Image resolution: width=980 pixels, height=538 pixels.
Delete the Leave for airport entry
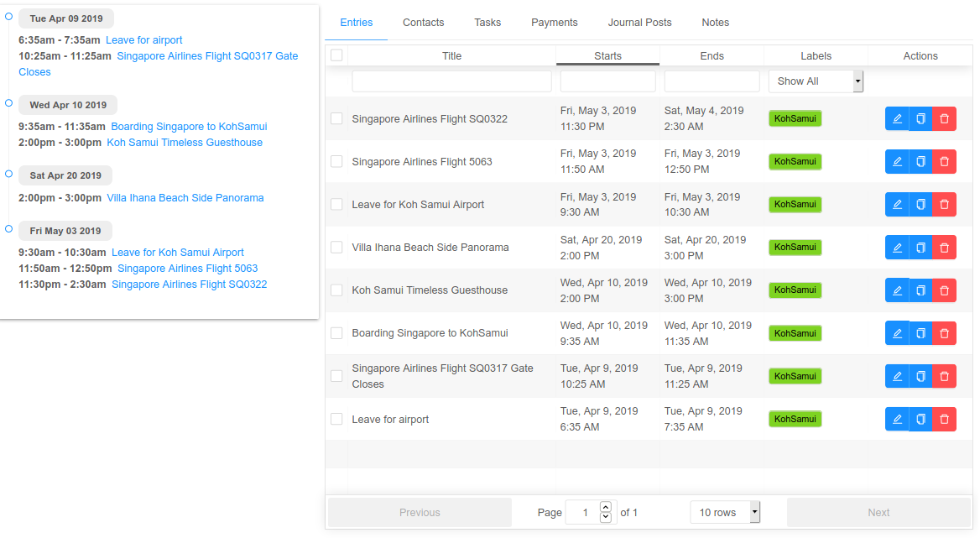[945, 420]
